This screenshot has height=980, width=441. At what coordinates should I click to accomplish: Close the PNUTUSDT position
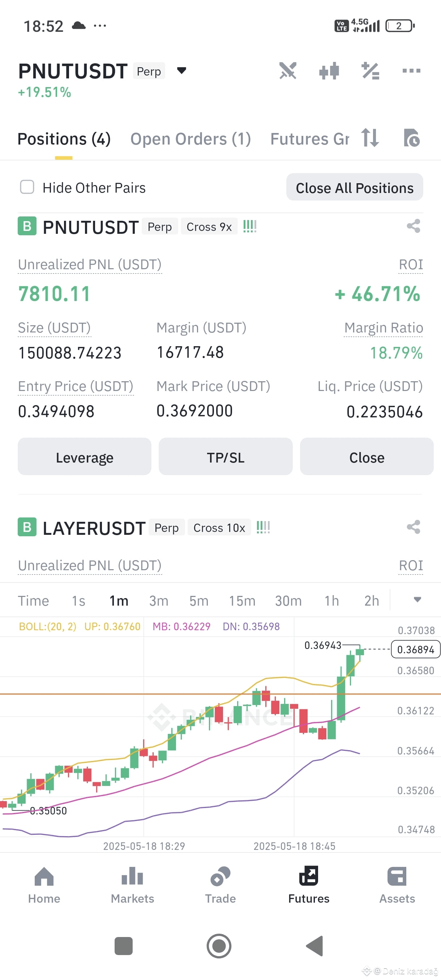click(x=367, y=456)
